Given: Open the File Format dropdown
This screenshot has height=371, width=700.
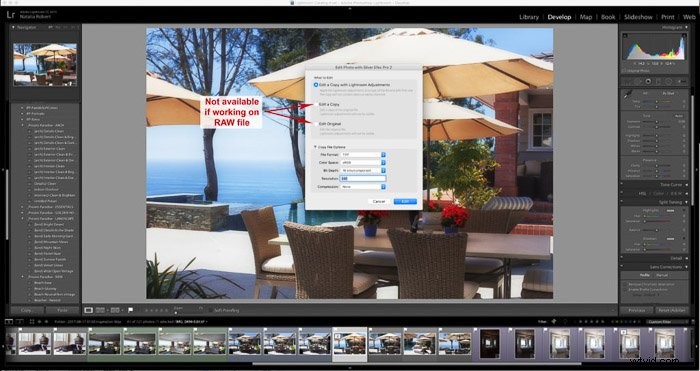Looking at the screenshot, I should click(x=363, y=154).
